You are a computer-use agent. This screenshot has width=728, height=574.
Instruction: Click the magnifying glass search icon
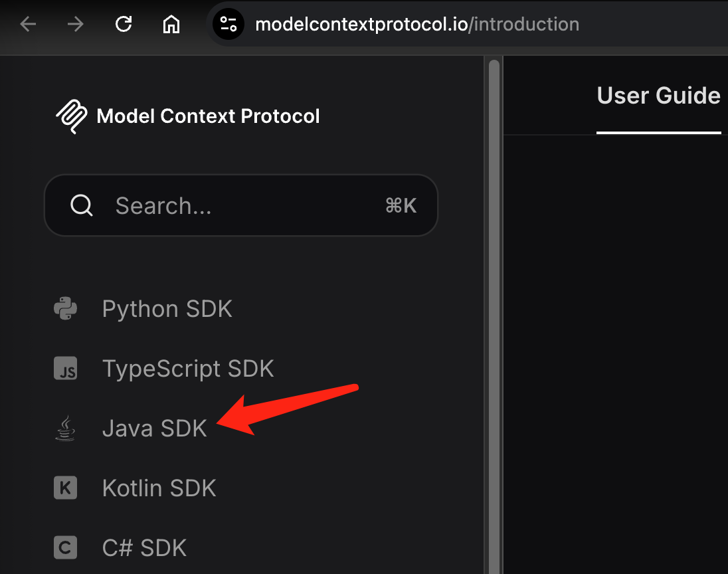click(x=81, y=205)
